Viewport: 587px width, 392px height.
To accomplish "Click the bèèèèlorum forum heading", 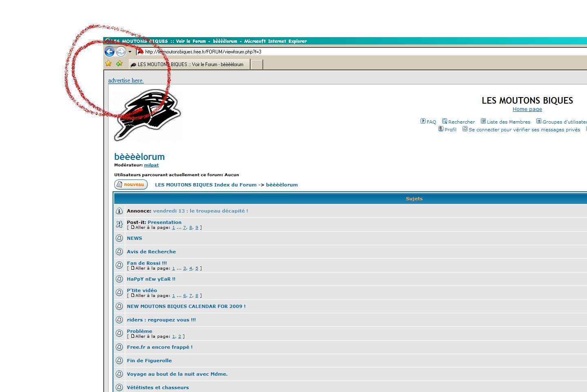I will [140, 157].
